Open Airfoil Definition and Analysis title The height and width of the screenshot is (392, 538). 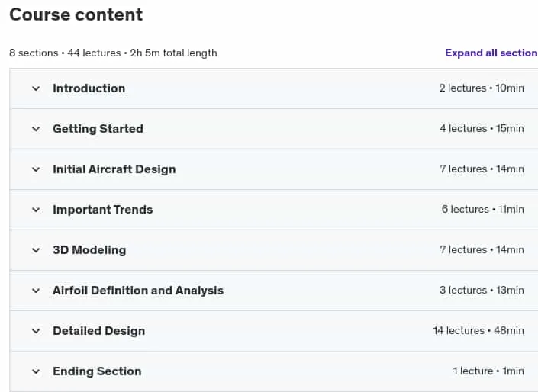tap(138, 291)
